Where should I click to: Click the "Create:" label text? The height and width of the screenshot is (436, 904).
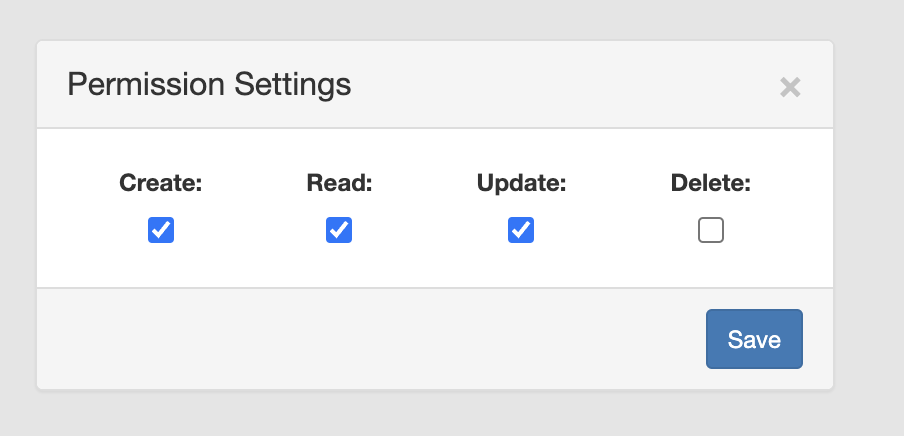[x=161, y=183]
